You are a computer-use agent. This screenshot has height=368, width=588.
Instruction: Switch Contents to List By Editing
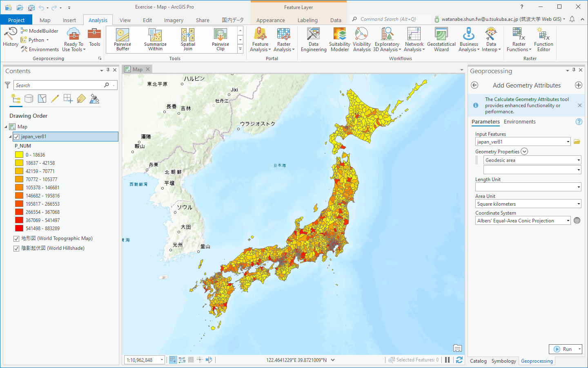55,99
